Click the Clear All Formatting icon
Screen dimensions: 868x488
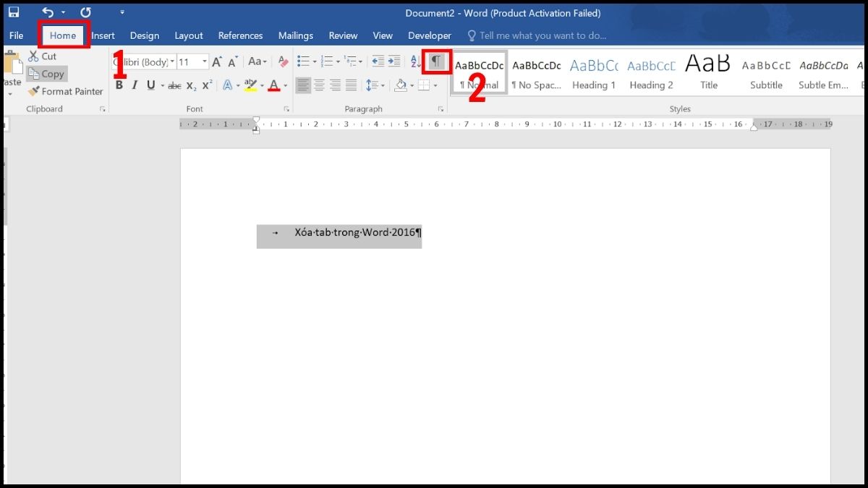point(282,62)
